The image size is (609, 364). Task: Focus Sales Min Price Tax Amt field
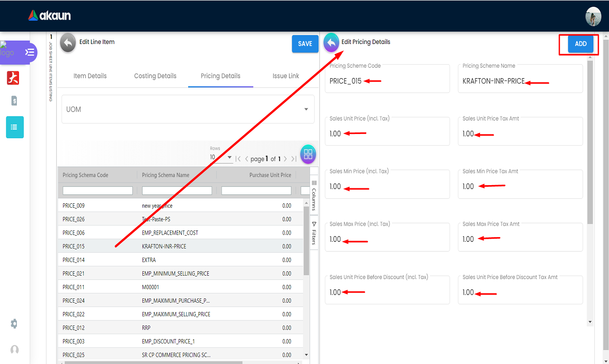tap(520, 184)
